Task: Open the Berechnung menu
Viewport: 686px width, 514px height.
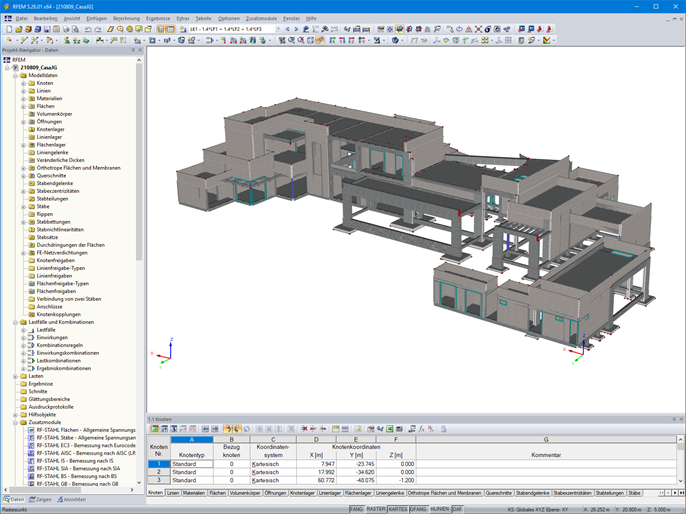Action: tap(126, 18)
